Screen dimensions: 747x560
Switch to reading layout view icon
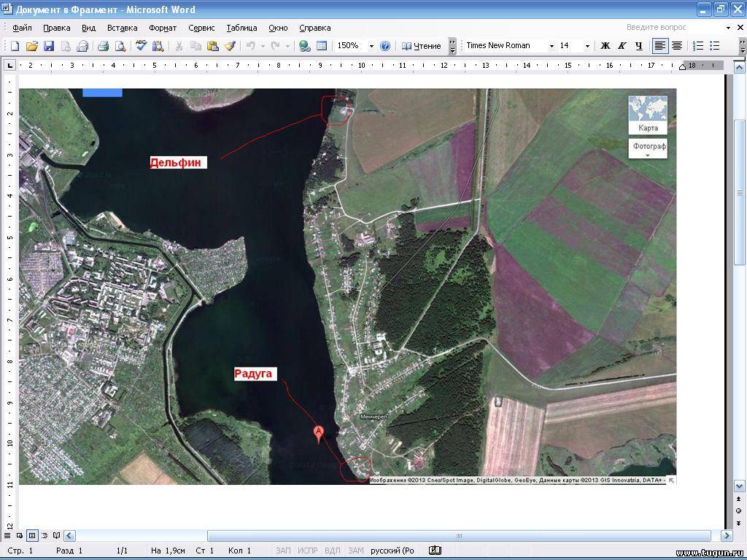(x=56, y=536)
